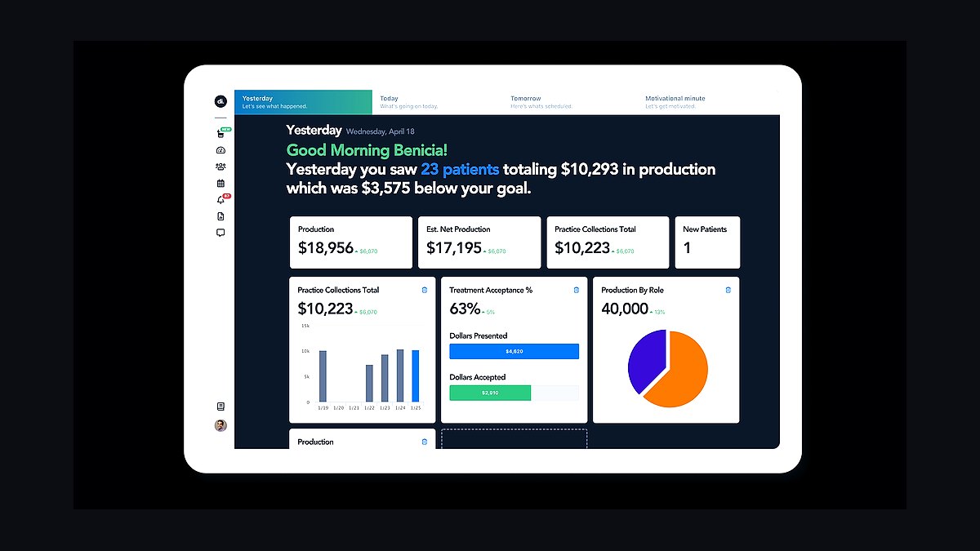
Task: Open the dashboard gauge icon
Action: pyautogui.click(x=220, y=150)
